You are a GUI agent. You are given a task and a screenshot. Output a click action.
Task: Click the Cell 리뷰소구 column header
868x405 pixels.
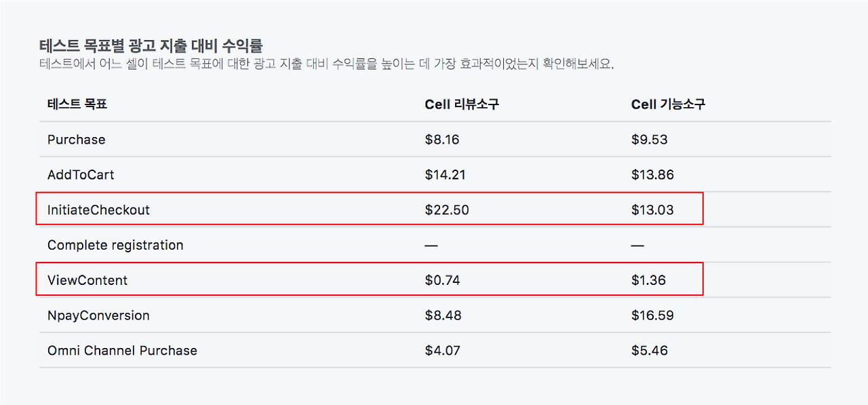462,104
